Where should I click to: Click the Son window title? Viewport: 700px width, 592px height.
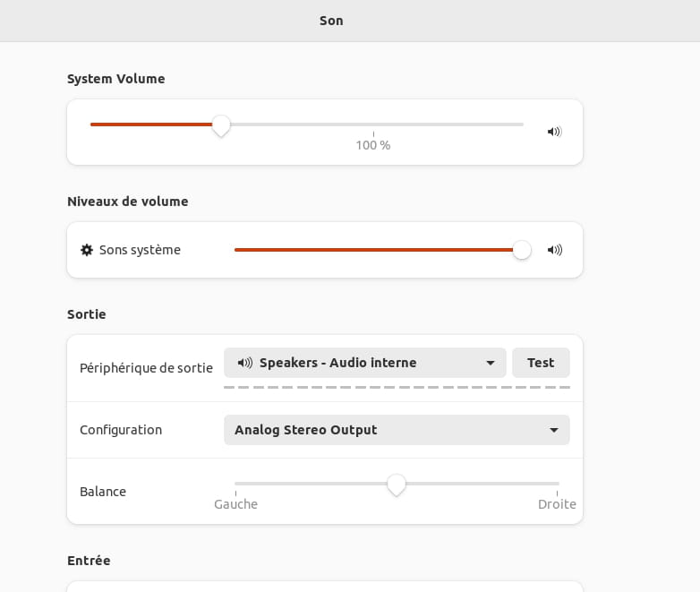pyautogui.click(x=331, y=21)
